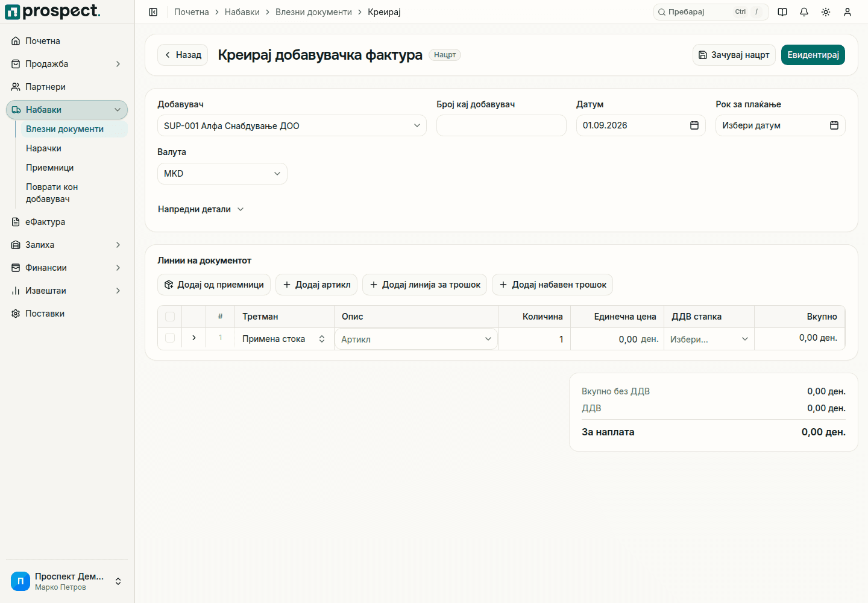Viewport: 868px width, 603px height.
Task: Expand the Извештаи sidebar menu
Action: pyautogui.click(x=67, y=291)
